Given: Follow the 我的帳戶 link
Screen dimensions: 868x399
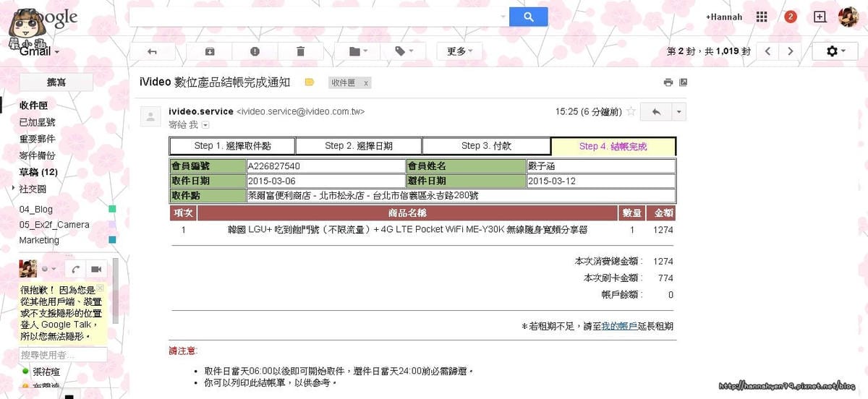Looking at the screenshot, I should tap(619, 327).
